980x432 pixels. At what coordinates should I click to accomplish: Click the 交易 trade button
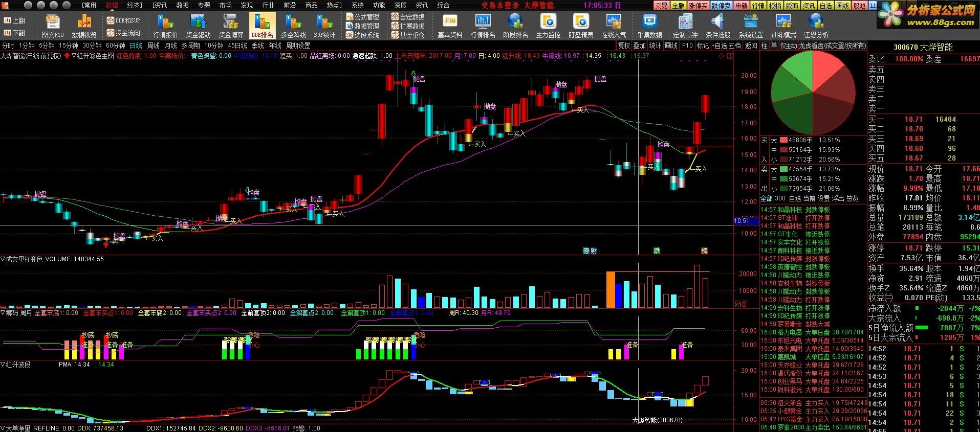click(661, 5)
